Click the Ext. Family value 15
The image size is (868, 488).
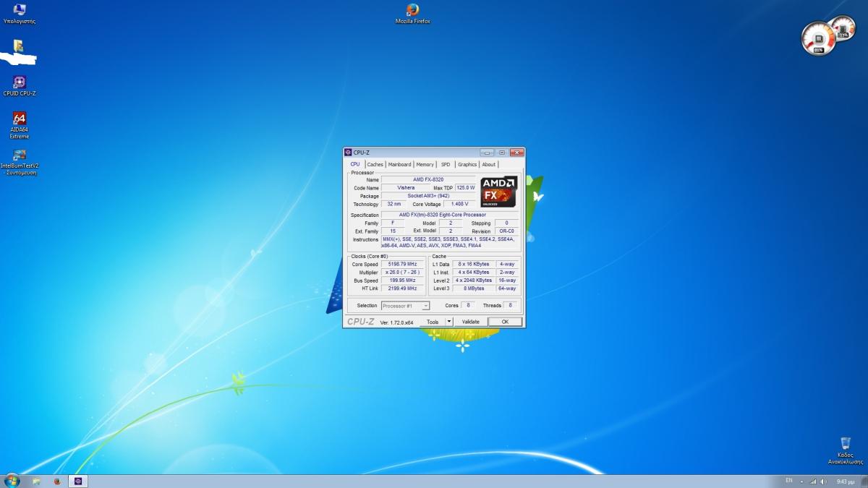pyautogui.click(x=393, y=231)
